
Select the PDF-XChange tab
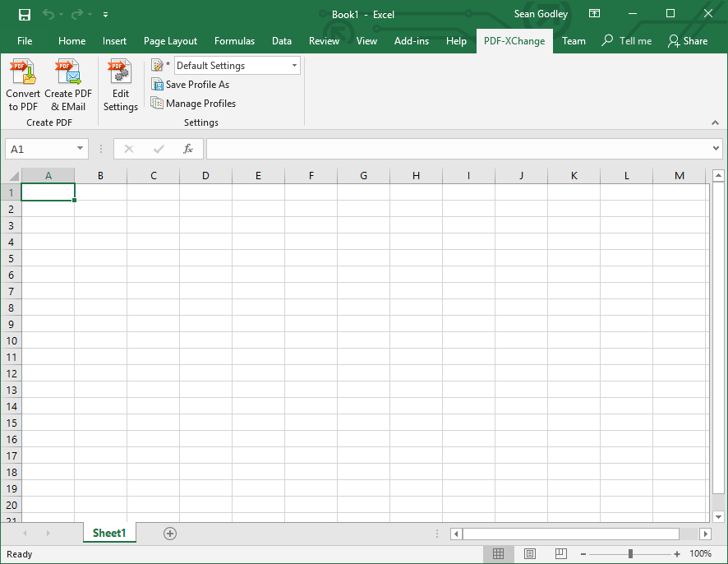514,41
